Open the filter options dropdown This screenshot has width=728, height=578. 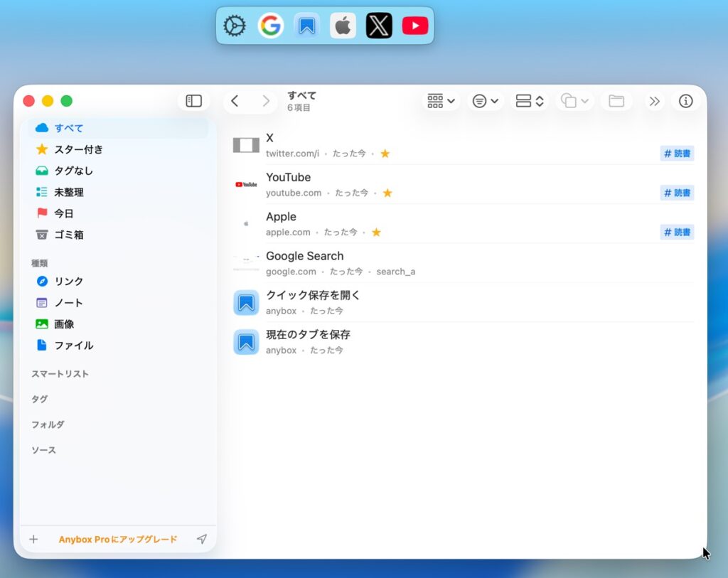486,101
